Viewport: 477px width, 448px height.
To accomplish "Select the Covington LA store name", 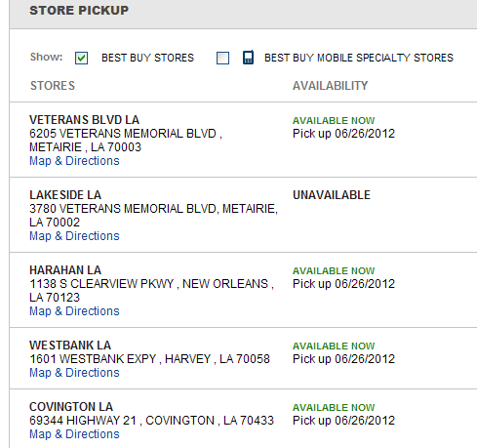I will point(71,407).
